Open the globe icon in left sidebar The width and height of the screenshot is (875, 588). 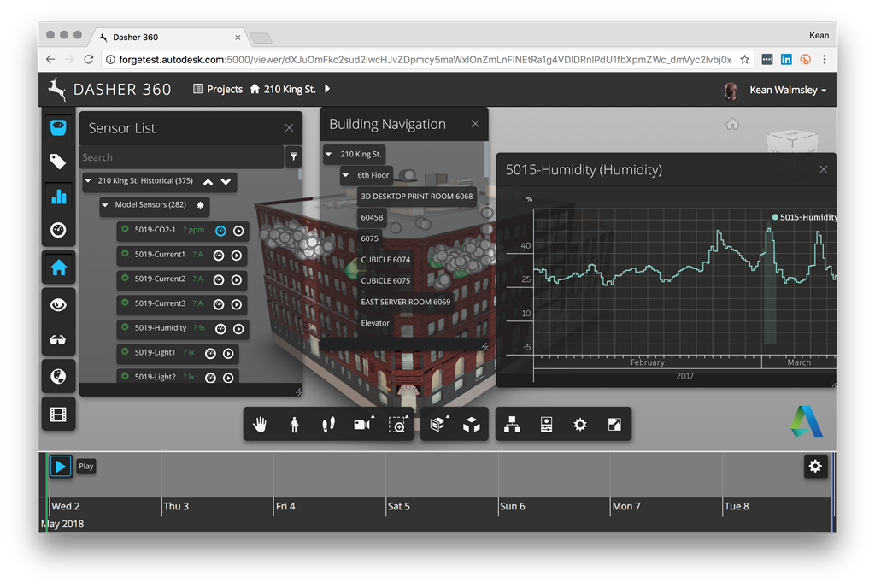click(x=58, y=376)
